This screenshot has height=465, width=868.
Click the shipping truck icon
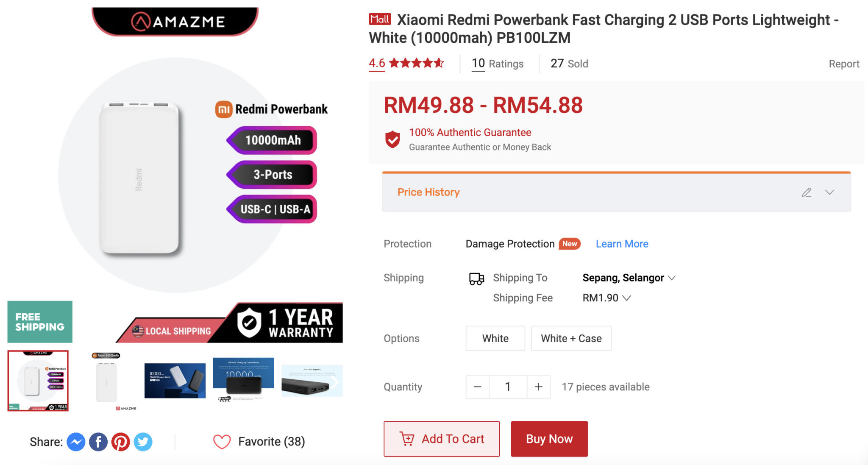[x=476, y=278]
